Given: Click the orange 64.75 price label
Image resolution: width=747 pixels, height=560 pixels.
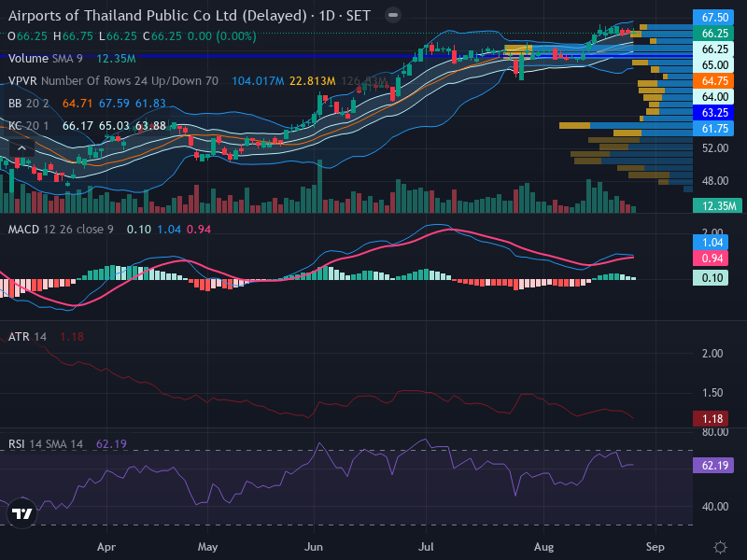Looking at the screenshot, I should pos(713,81).
